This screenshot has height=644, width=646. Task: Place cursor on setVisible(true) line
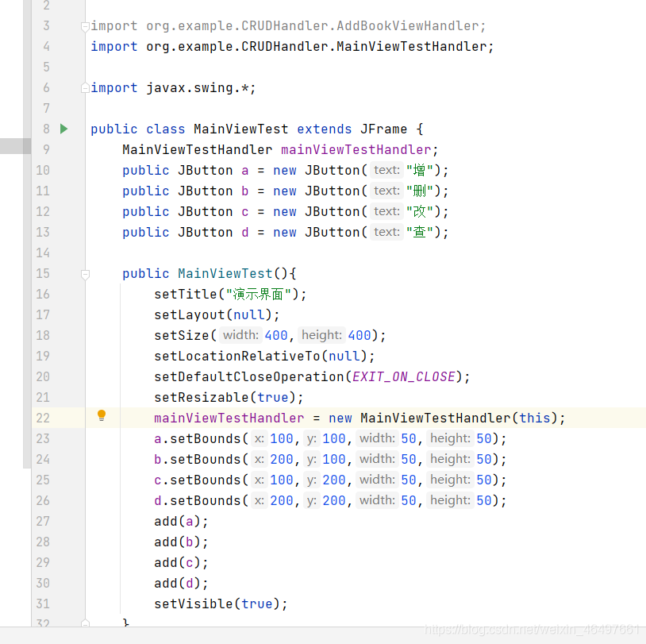coord(221,604)
